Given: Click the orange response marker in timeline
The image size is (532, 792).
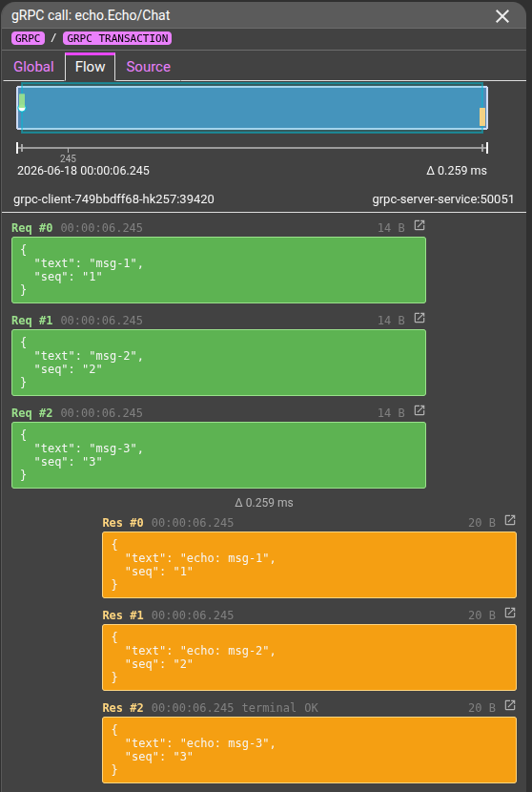Looking at the screenshot, I should click(x=482, y=116).
